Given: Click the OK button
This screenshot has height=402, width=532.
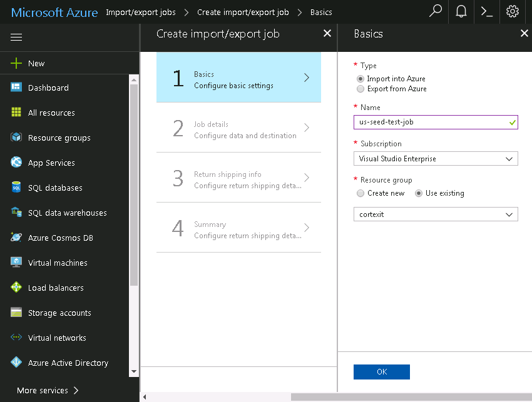Looking at the screenshot, I should tap(382, 372).
